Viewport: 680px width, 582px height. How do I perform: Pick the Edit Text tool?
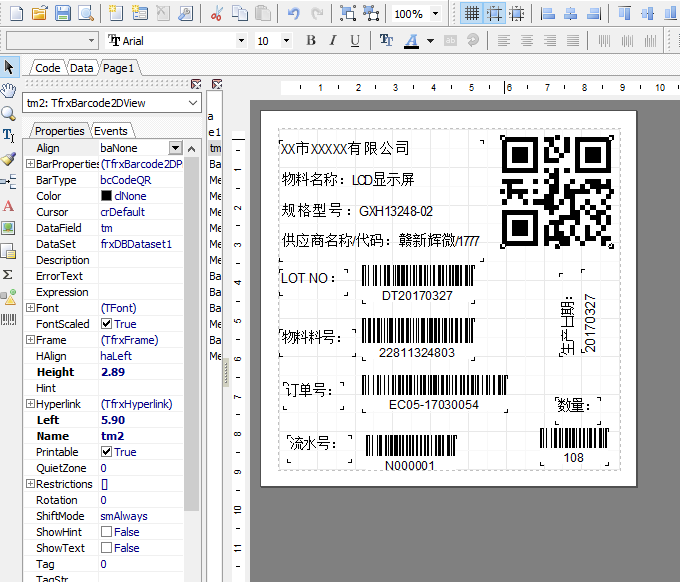pos(9,136)
